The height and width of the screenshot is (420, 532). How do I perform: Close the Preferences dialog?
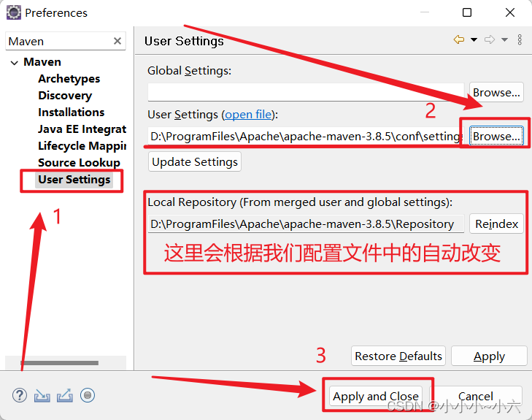click(x=510, y=12)
